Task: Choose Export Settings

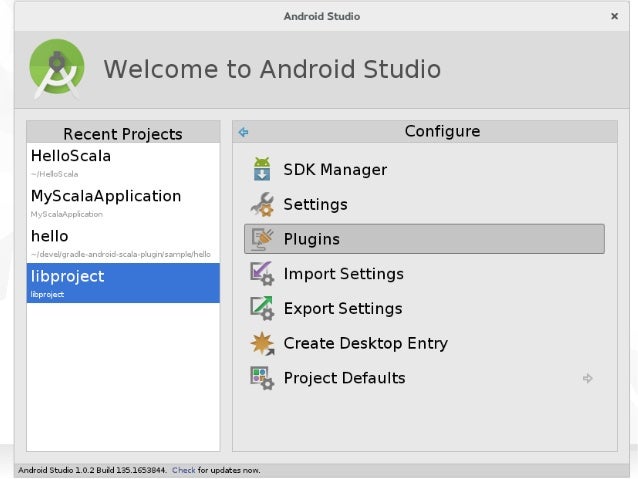Action: coord(424,308)
